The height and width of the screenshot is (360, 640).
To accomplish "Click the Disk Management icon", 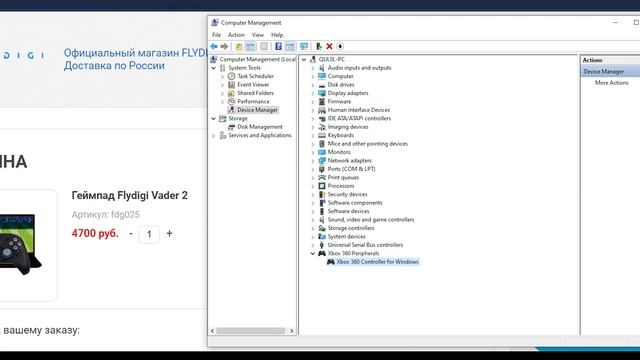I will pyautogui.click(x=231, y=127).
